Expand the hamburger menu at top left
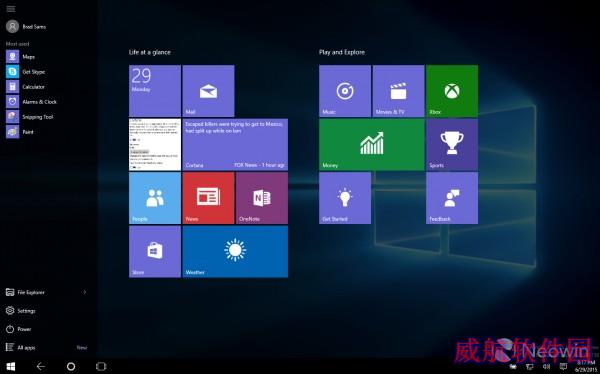 point(11,9)
